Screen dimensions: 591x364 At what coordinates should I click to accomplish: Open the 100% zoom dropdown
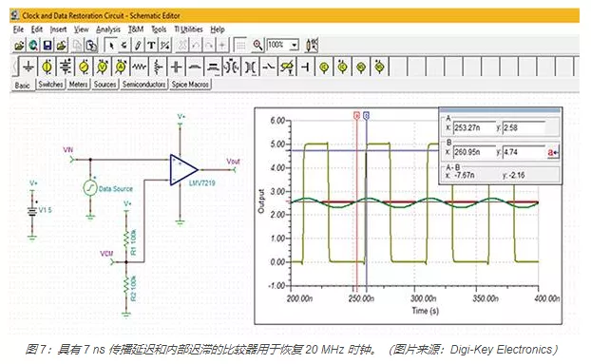295,46
